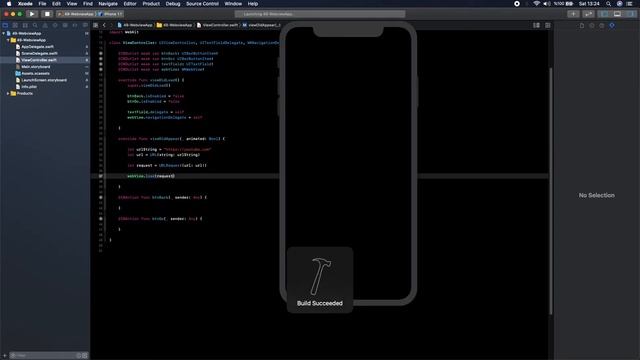
Task: Open Assets.xcassets catalog
Action: (36, 73)
